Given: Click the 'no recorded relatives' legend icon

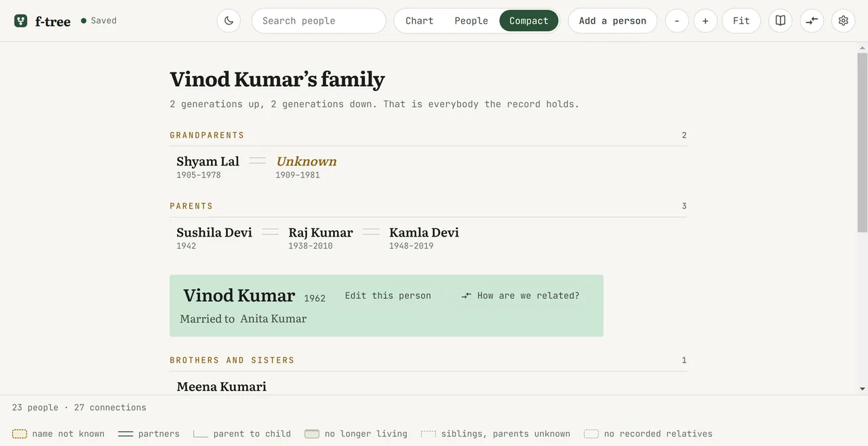Looking at the screenshot, I should pyautogui.click(x=591, y=434).
